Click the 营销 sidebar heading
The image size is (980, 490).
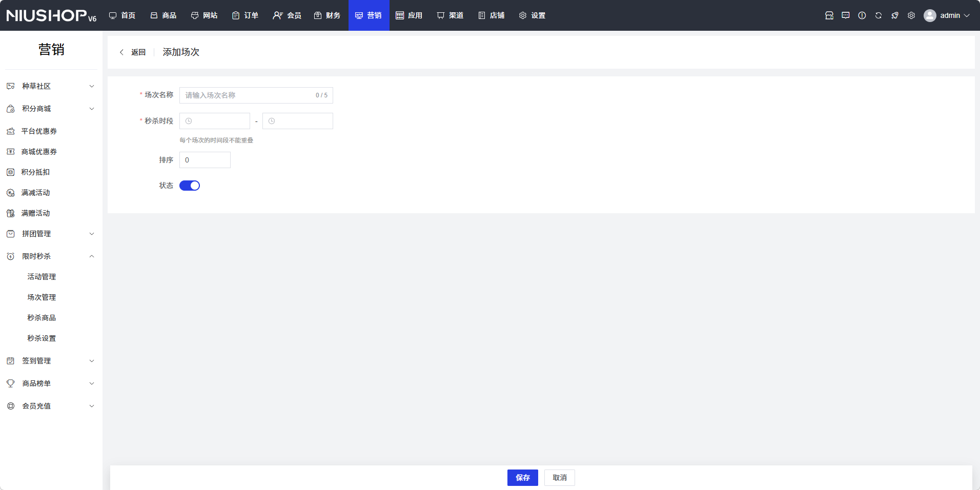click(51, 50)
